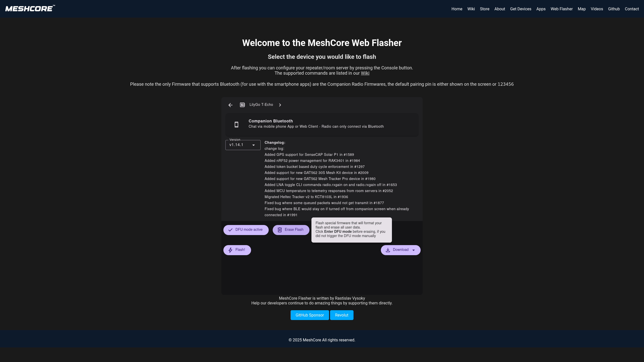The height and width of the screenshot is (362, 644).
Task: Expand the Download button dropdown arrow
Action: click(x=414, y=250)
